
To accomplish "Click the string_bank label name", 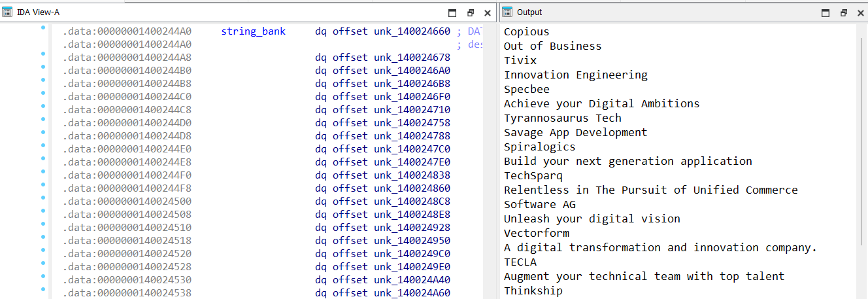I will [x=253, y=31].
